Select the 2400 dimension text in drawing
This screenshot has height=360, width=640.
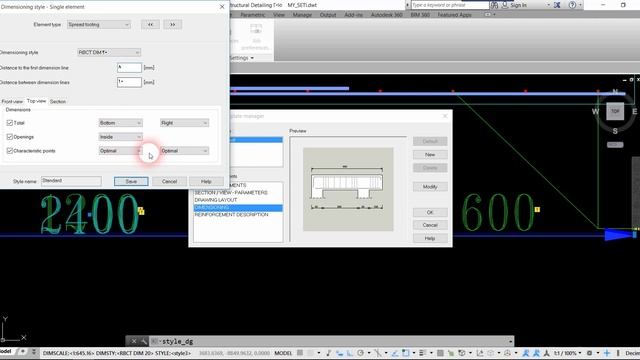(90, 214)
